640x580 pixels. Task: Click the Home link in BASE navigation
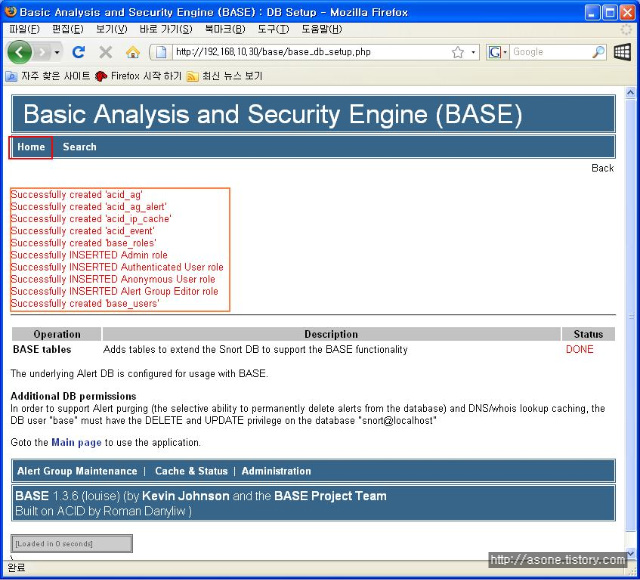[x=31, y=147]
